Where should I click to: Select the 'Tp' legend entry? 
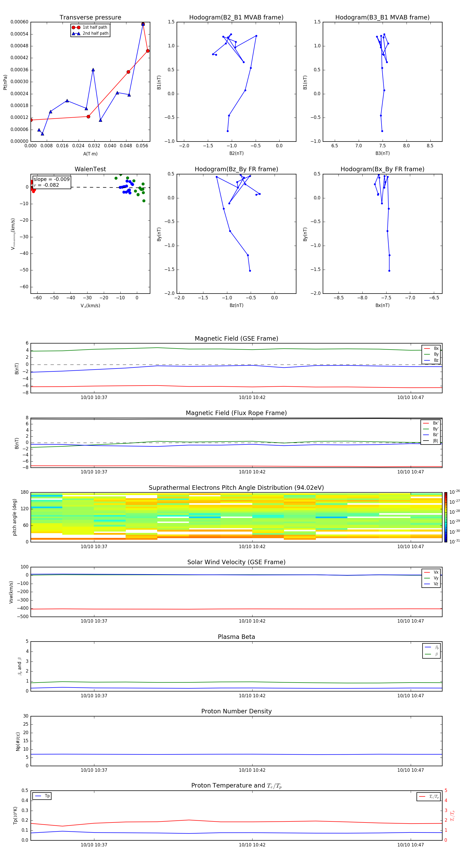point(42,796)
